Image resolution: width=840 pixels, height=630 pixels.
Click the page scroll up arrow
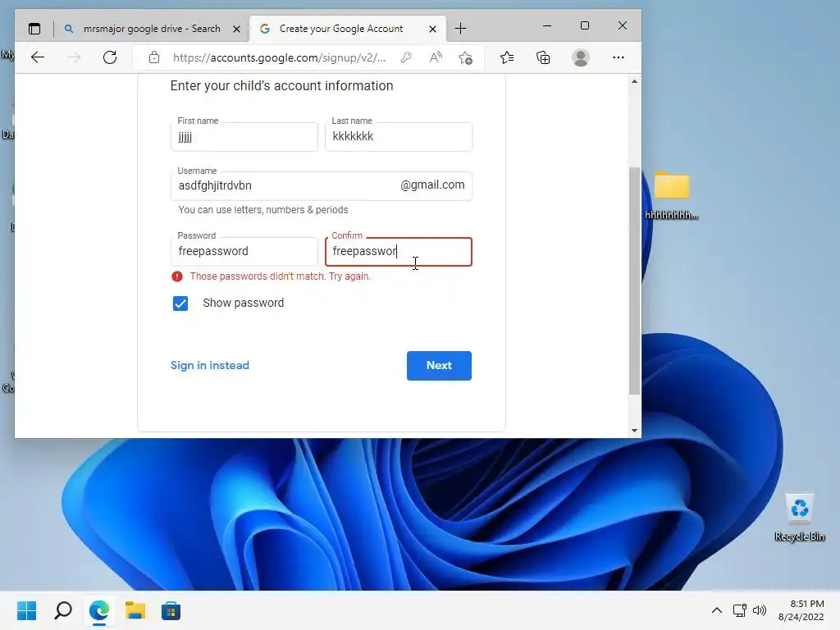tap(634, 82)
